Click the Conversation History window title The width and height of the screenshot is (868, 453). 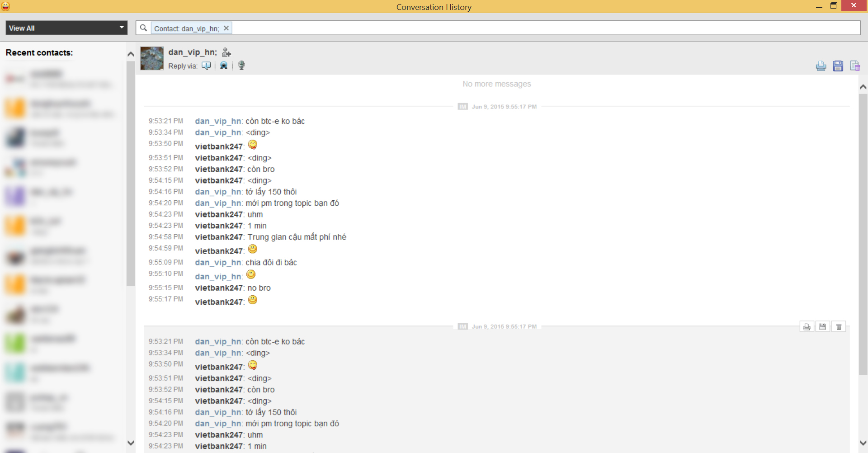pos(434,7)
